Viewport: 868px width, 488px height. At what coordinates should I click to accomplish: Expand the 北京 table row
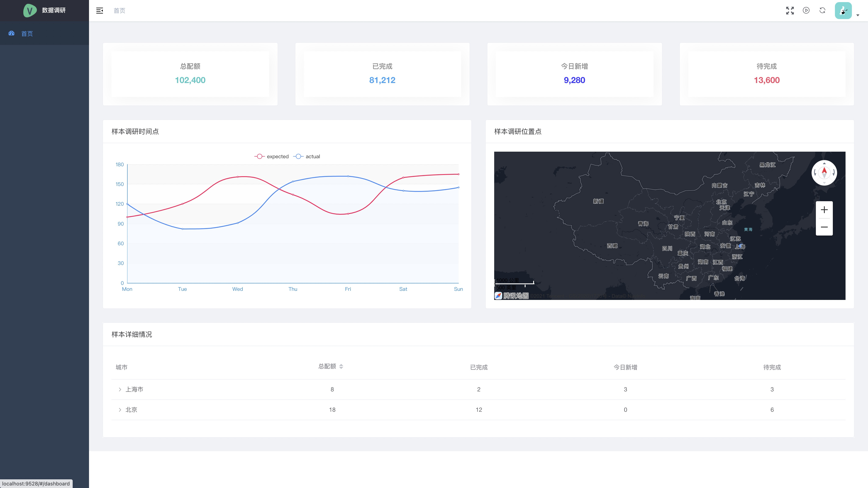(120, 410)
